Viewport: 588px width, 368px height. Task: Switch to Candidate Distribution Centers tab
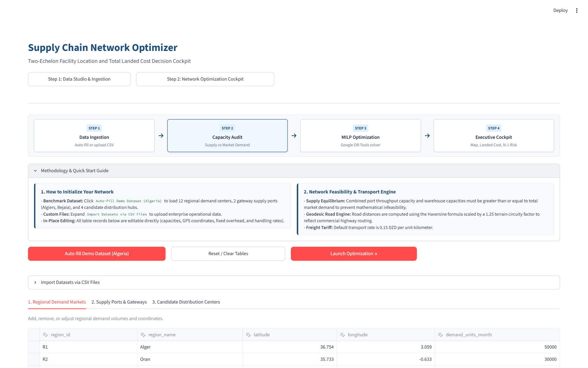(186, 302)
